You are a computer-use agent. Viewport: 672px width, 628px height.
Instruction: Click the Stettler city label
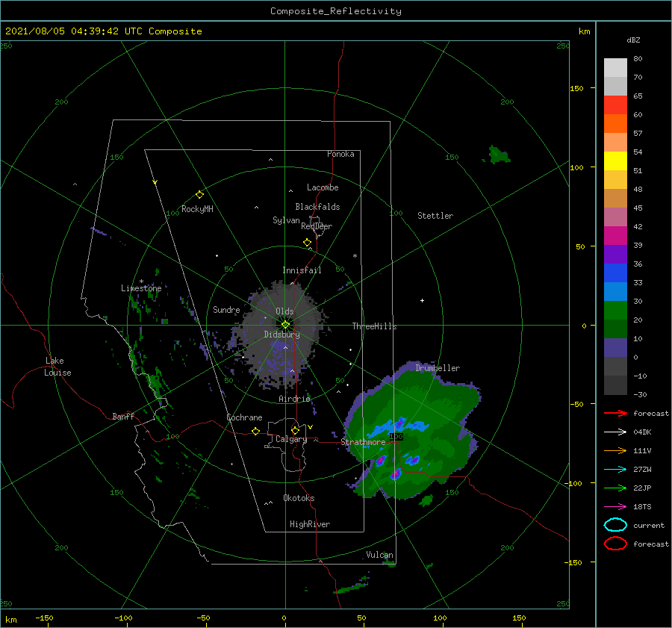[435, 216]
